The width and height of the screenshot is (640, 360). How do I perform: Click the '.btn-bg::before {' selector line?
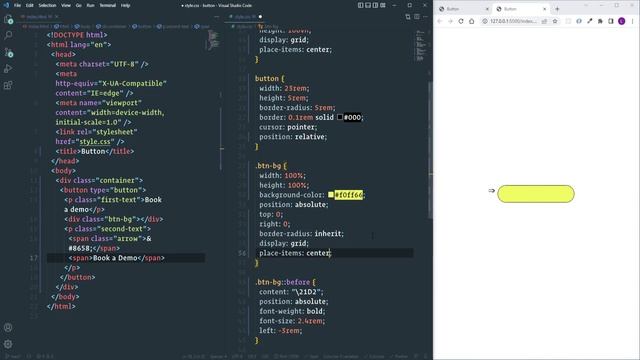pyautogui.click(x=285, y=282)
